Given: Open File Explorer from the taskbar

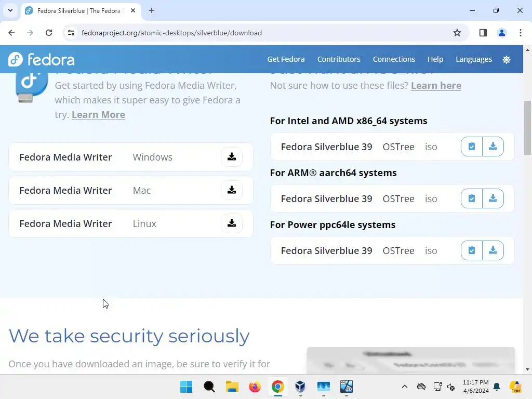Looking at the screenshot, I should pos(232,387).
